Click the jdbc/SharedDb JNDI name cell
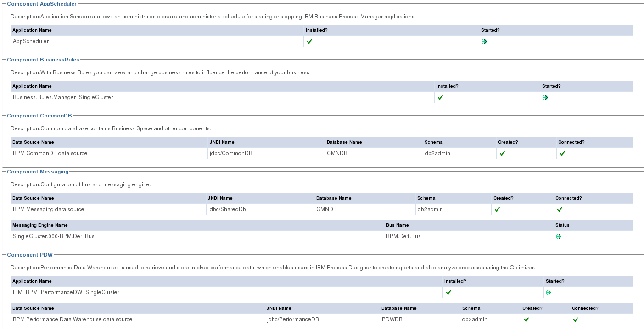 [x=260, y=209]
